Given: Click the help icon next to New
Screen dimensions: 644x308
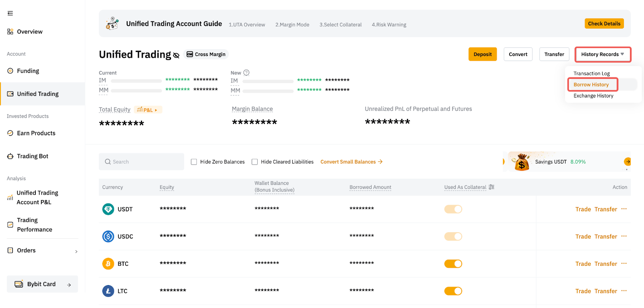Looking at the screenshot, I should [x=246, y=73].
